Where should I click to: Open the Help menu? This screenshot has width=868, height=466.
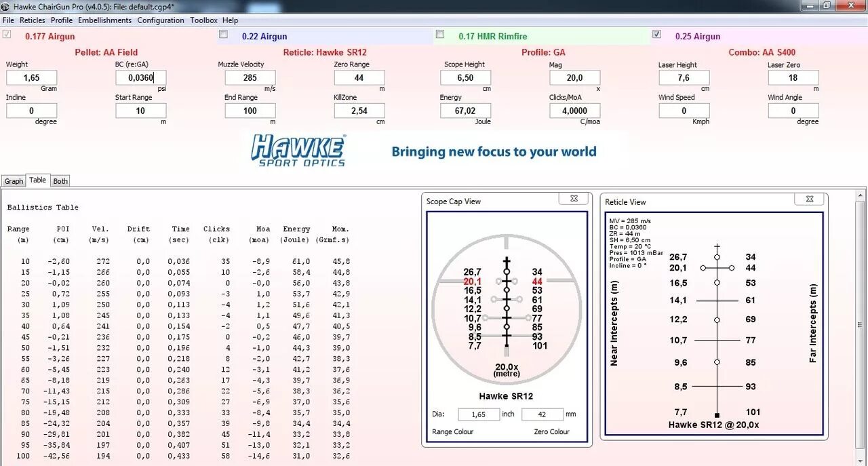231,20
